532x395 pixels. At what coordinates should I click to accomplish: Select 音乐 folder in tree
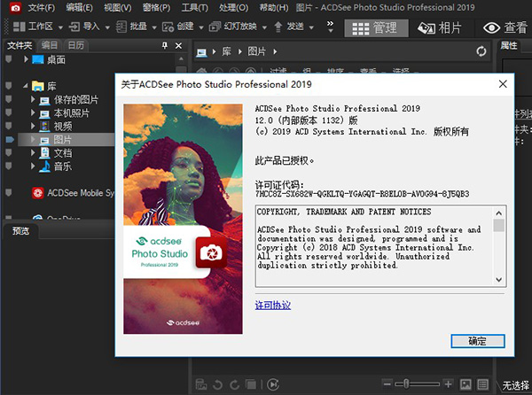coord(63,167)
